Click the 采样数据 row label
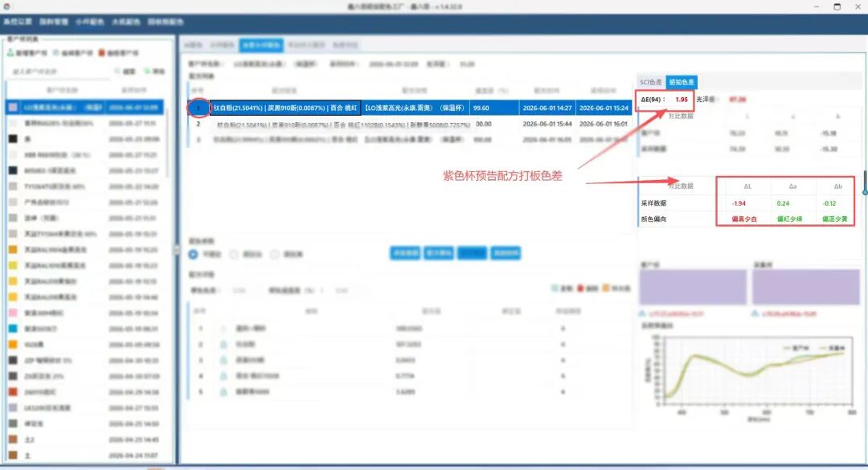868x470 pixels. point(653,203)
